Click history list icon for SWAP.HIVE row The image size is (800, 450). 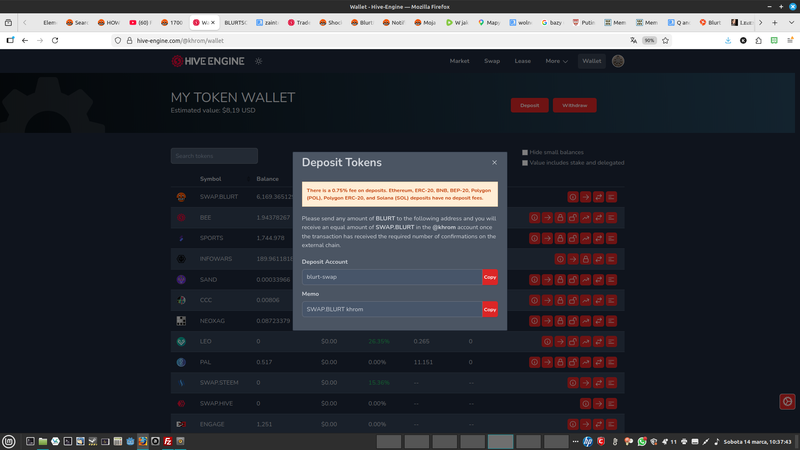coord(612,404)
